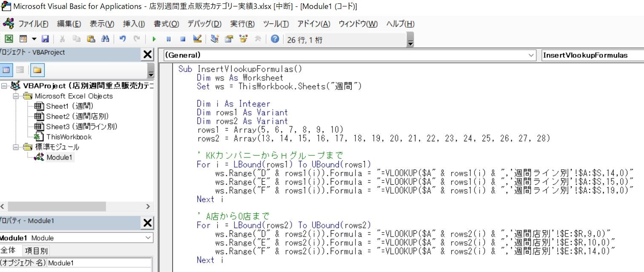Open the ウィンドウ(W) menu
Screen dimensions: 644x272
pos(358,24)
